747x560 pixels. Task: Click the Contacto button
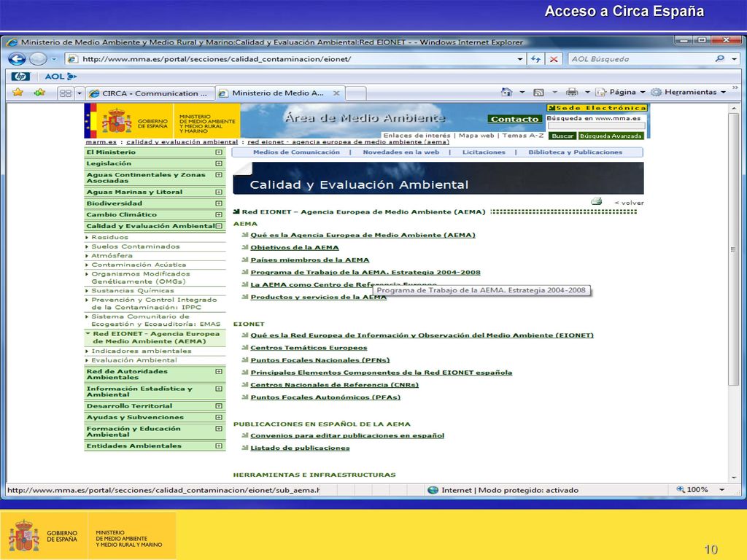pyautogui.click(x=514, y=119)
